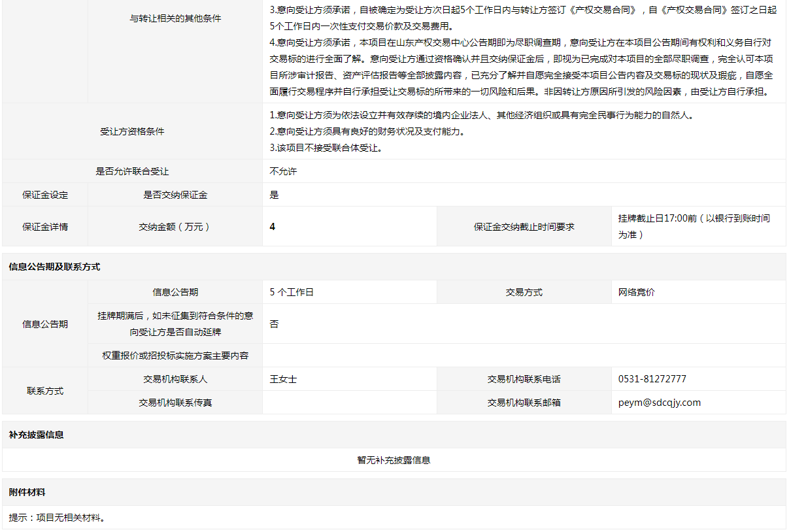
Task: Click the deposit amount value 4
Action: (273, 227)
